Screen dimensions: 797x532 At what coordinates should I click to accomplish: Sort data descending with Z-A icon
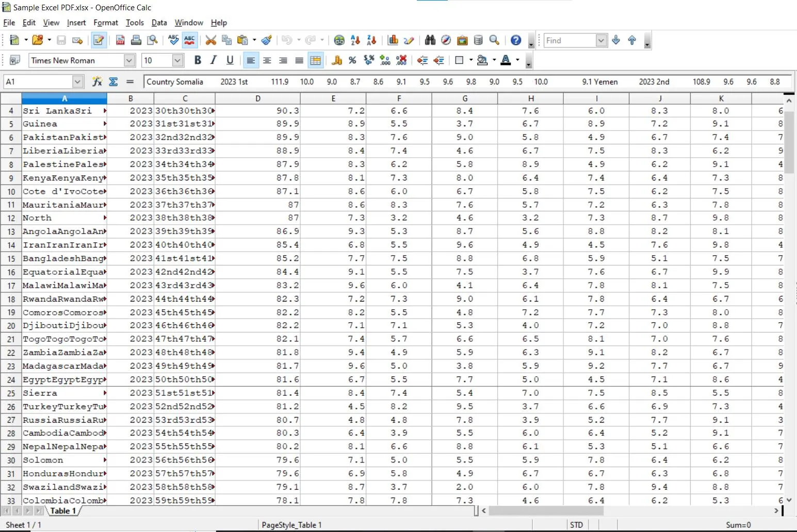[x=370, y=40]
